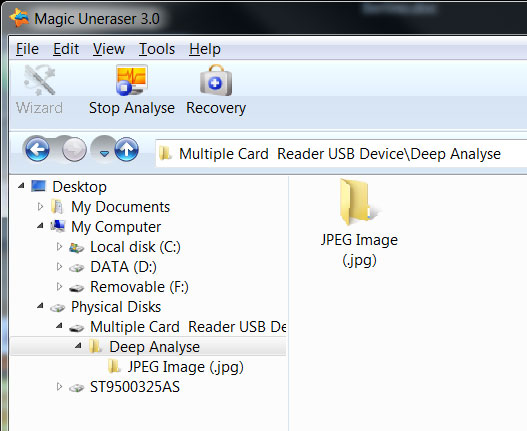Select My Documents in folder tree
This screenshot has height=431, width=527.
pyautogui.click(x=120, y=207)
